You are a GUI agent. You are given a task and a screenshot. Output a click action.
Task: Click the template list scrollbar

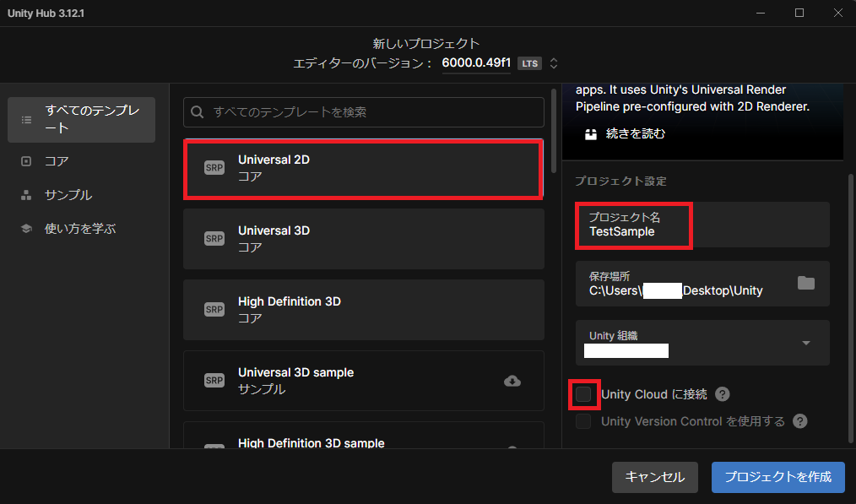pyautogui.click(x=554, y=130)
